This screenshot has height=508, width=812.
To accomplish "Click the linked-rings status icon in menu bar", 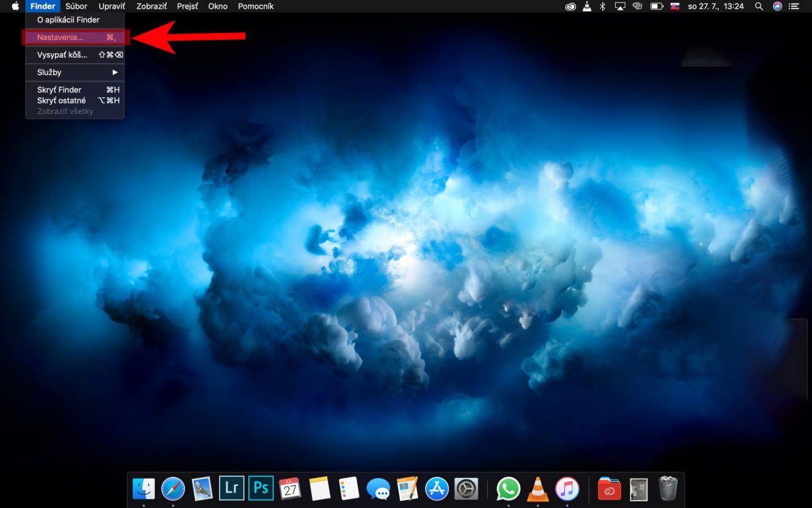I will (638, 6).
